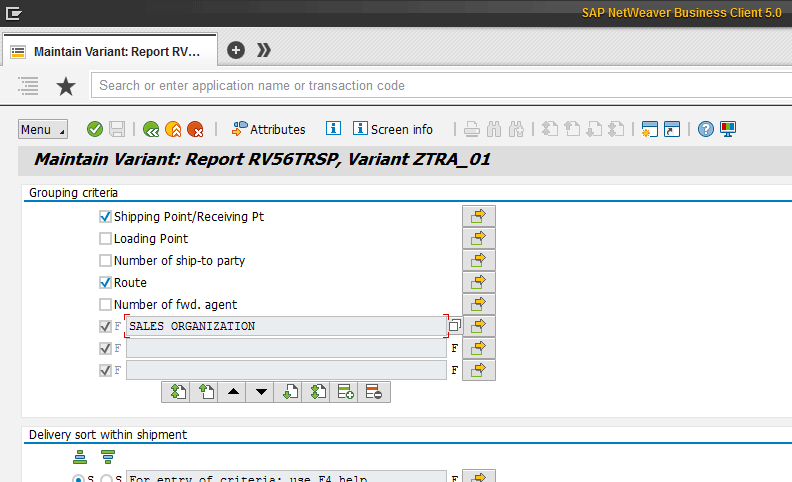Image resolution: width=792 pixels, height=482 pixels.
Task: Move criterion up with black up arrow
Action: pyautogui.click(x=233, y=392)
